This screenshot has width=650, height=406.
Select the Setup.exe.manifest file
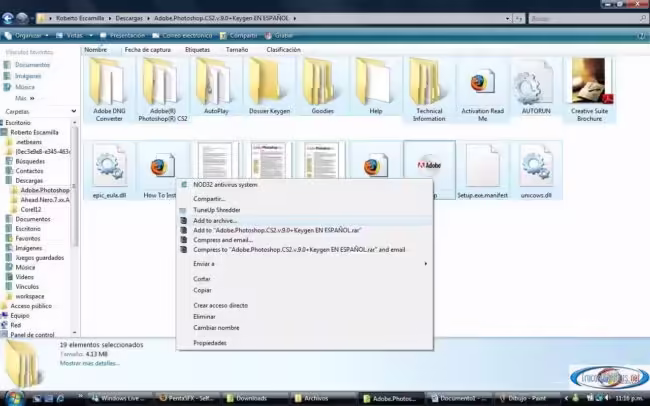[482, 170]
